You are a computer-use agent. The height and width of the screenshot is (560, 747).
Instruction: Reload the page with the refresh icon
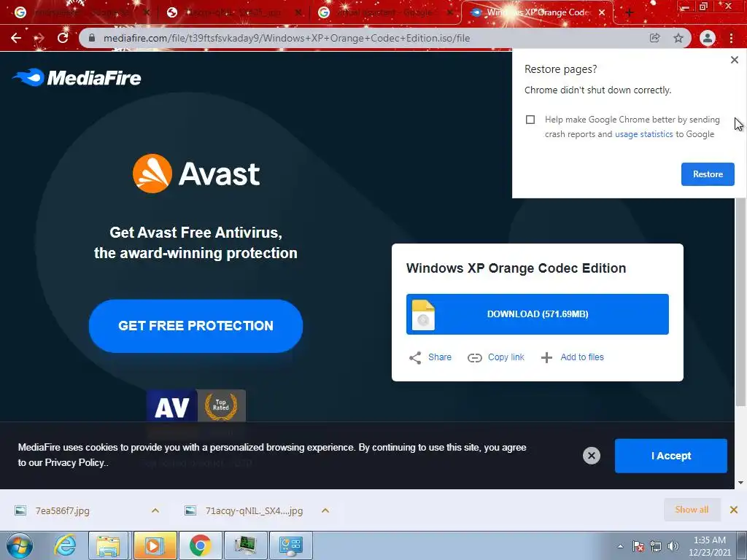(63, 38)
